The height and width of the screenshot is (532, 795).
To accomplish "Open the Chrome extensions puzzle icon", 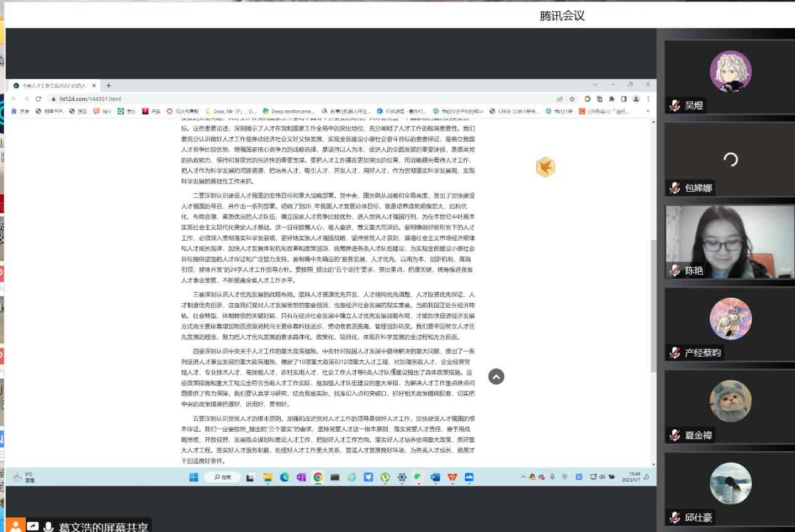I will 611,98.
